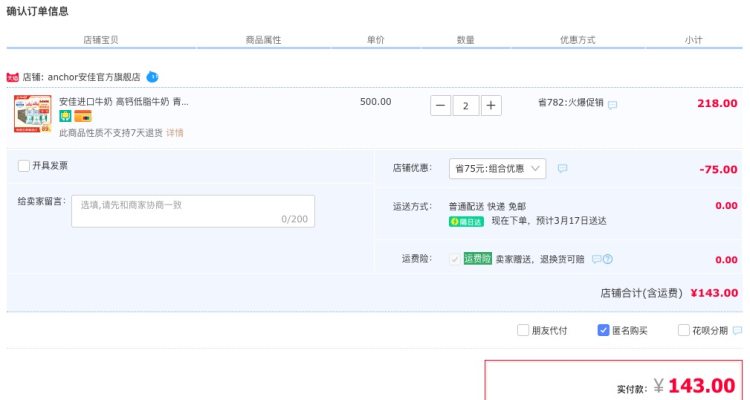The height and width of the screenshot is (400, 750).
Task: Open anchor安佳官方旗舰店 shop link
Action: [94, 77]
